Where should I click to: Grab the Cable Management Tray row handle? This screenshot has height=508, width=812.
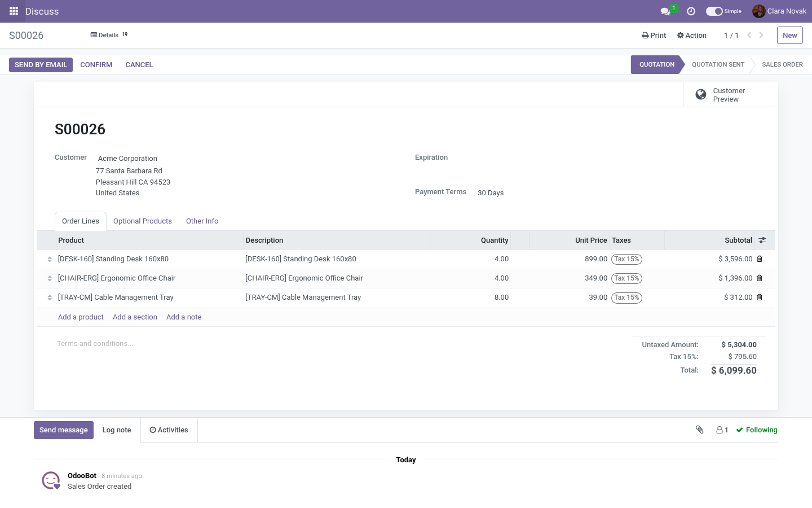click(50, 297)
